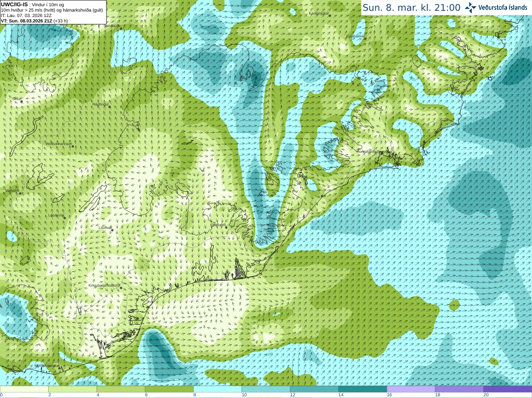Viewport: 532px width, 398px height.
Task: Click the legend scale number 16
Action: click(x=389, y=395)
